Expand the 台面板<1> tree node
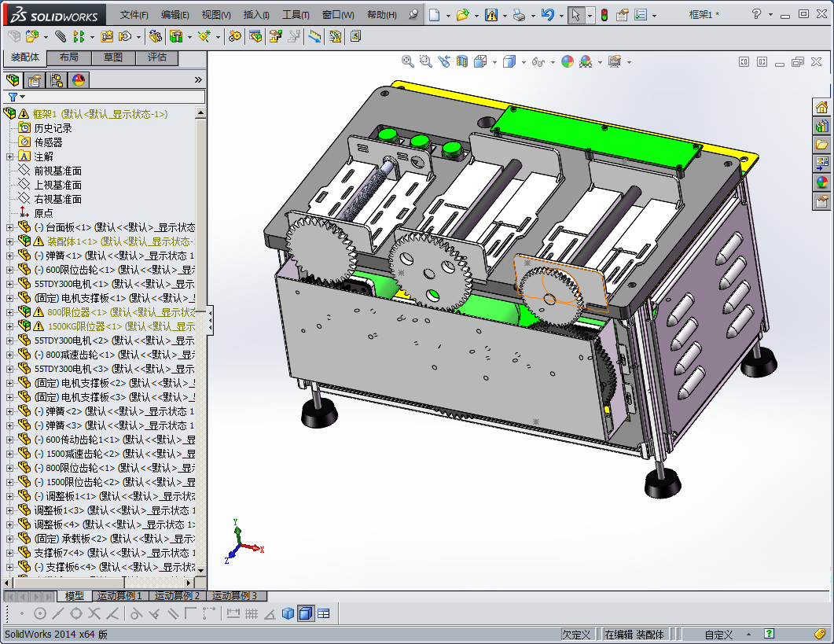 coord(9,227)
